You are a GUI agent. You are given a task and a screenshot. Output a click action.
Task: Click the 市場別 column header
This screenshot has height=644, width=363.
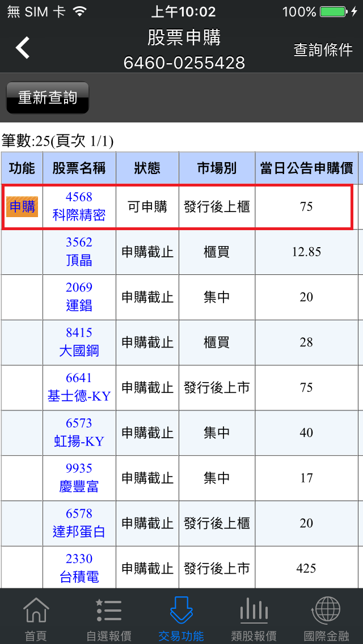click(x=217, y=168)
